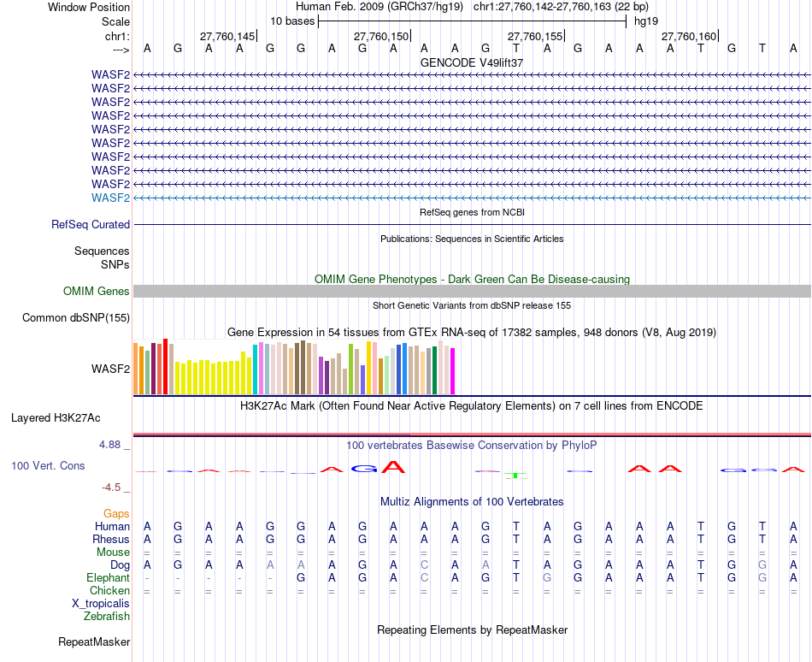Click the RepeatMasker track label
Viewport: 812px width, 662px height.
click(94, 642)
